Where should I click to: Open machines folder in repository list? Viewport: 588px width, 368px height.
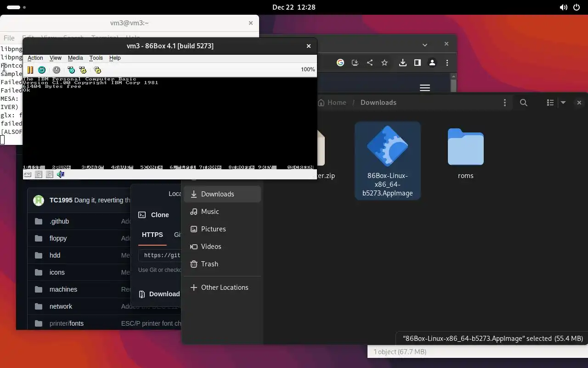pyautogui.click(x=63, y=289)
